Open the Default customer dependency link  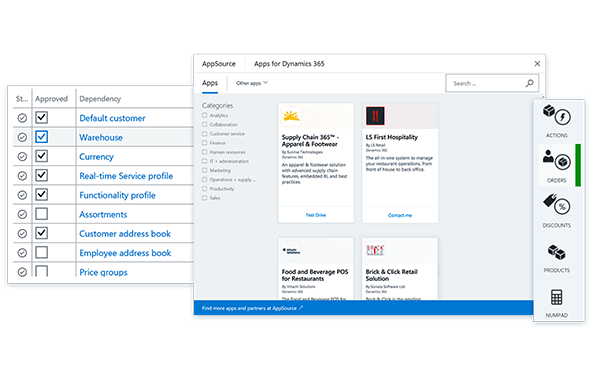(x=112, y=118)
